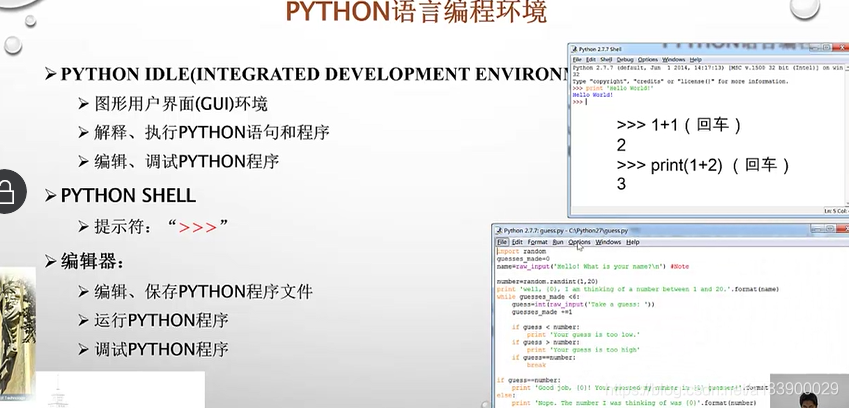This screenshot has height=408, width=849.
Task: Open Windows menu in Python Shell window
Action: (x=674, y=60)
